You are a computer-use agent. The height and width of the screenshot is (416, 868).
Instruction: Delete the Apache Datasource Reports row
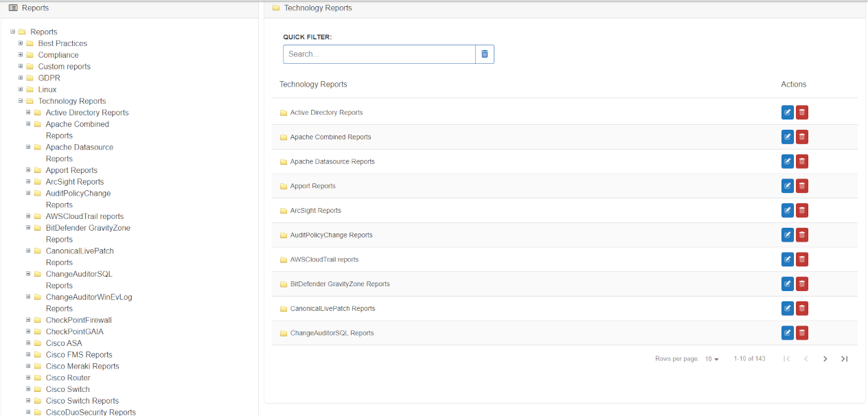[x=802, y=161]
